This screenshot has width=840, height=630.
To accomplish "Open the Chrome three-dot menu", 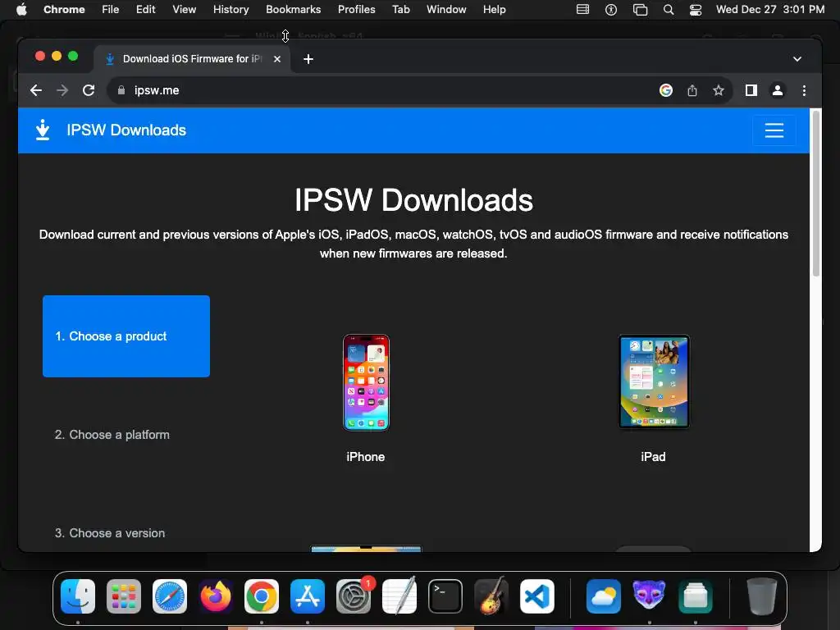I will coord(804,90).
